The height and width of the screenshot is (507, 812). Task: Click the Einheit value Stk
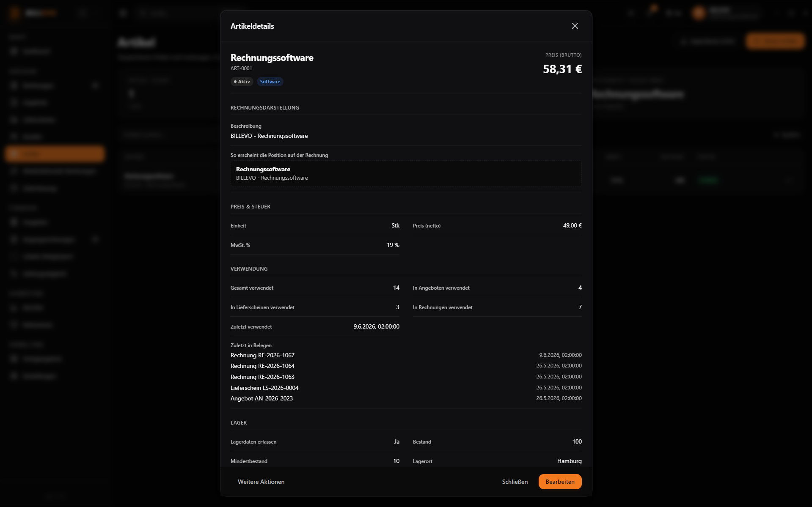(x=395, y=225)
